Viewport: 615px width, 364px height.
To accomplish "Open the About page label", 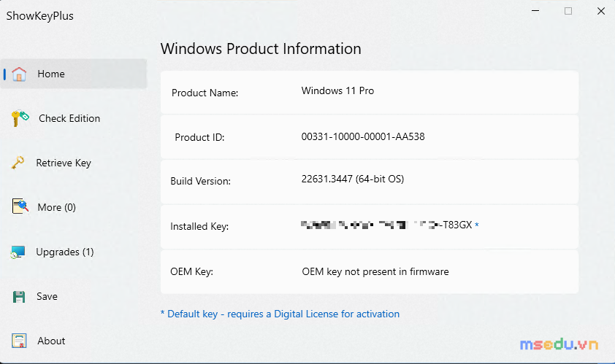I will (51, 341).
